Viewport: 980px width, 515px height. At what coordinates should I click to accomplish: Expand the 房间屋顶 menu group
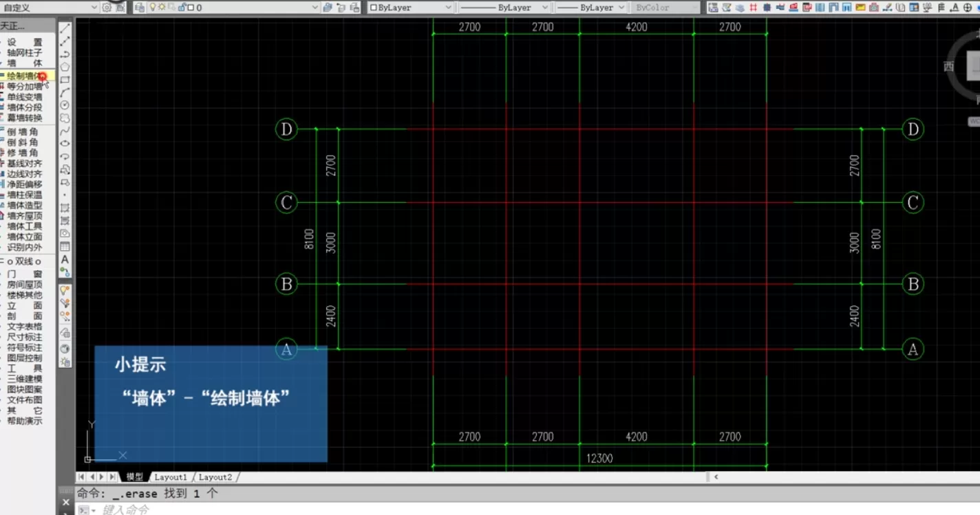click(25, 284)
